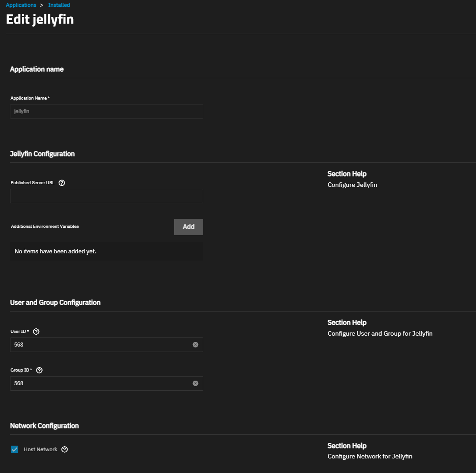The image size is (476, 473).
Task: Clear the User ID field value
Action: (195, 345)
